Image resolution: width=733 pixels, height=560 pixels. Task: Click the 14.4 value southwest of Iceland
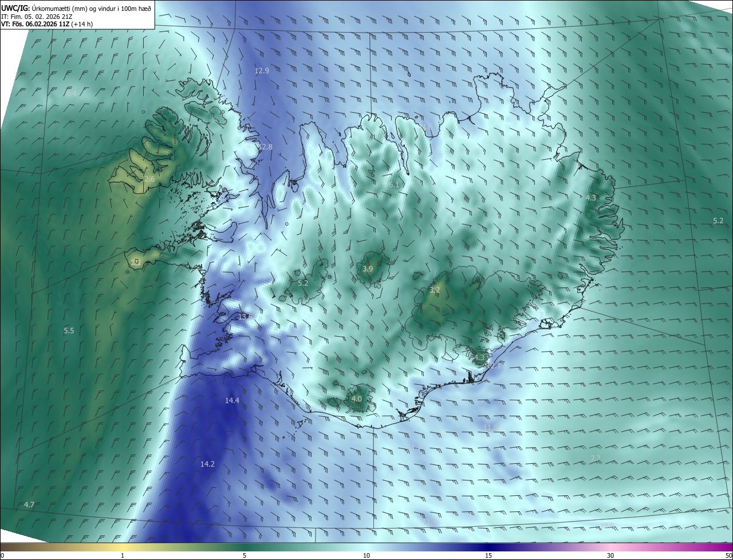232,401
